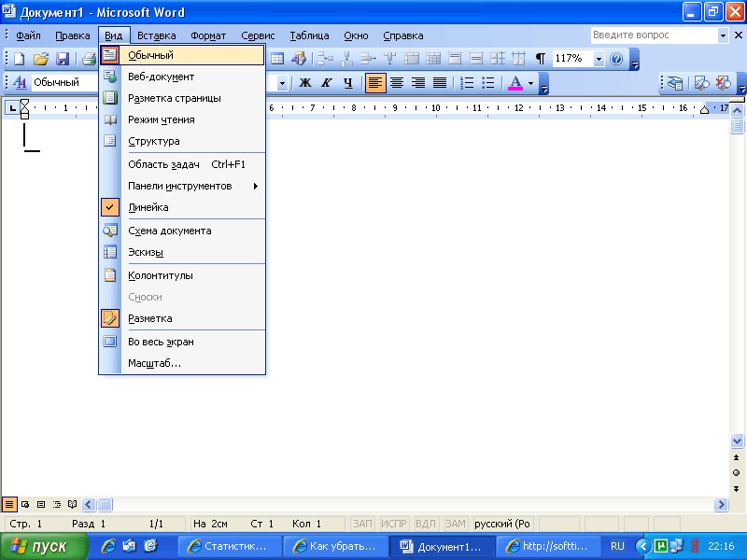Image resolution: width=747 pixels, height=560 pixels.
Task: Click the bulleted list icon
Action: click(x=488, y=83)
